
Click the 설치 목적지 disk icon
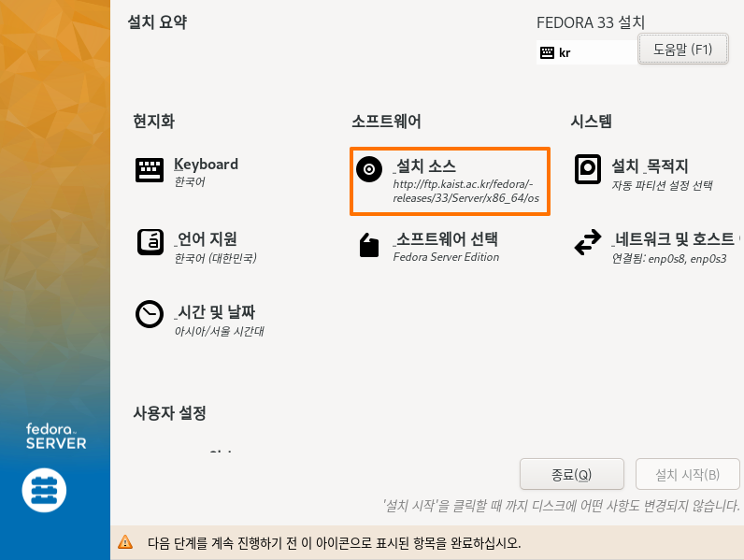coord(587,169)
